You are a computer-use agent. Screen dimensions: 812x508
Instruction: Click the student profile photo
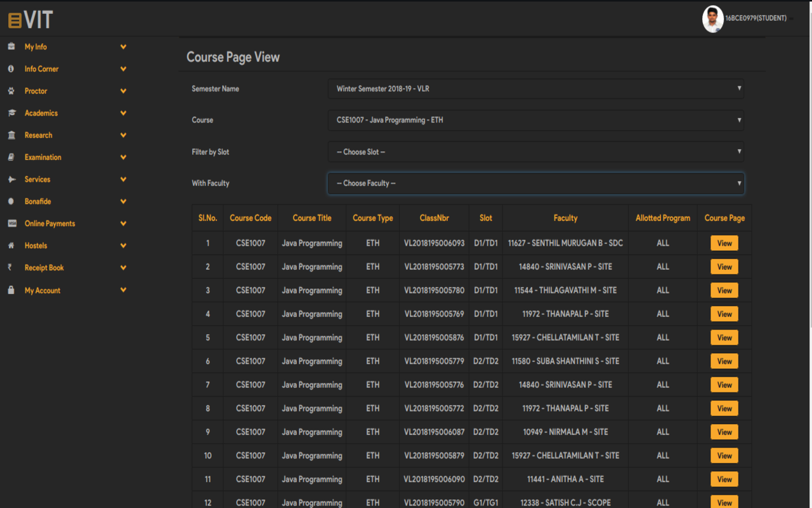713,19
